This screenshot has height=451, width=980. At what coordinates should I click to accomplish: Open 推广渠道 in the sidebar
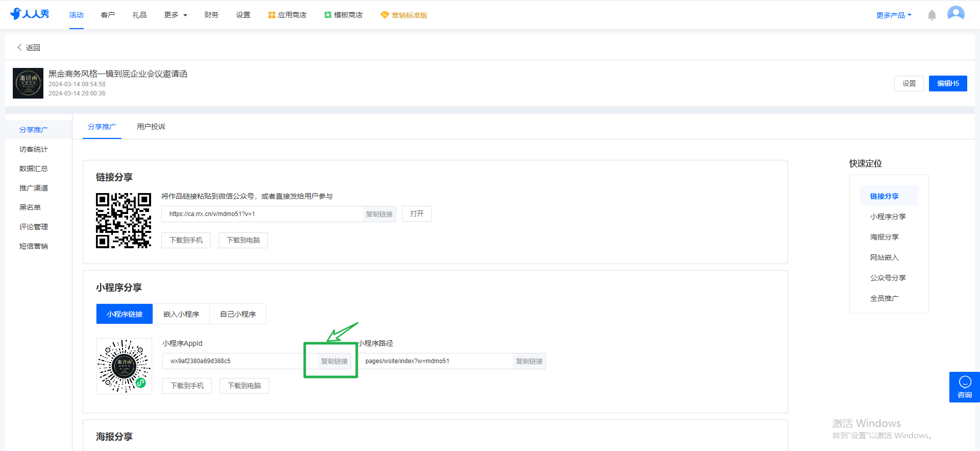pyautogui.click(x=34, y=188)
